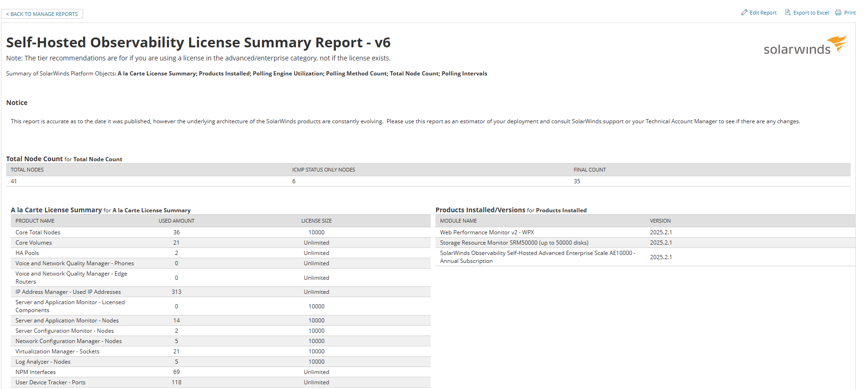Click Server and Application Monitor - Nodes

67,321
